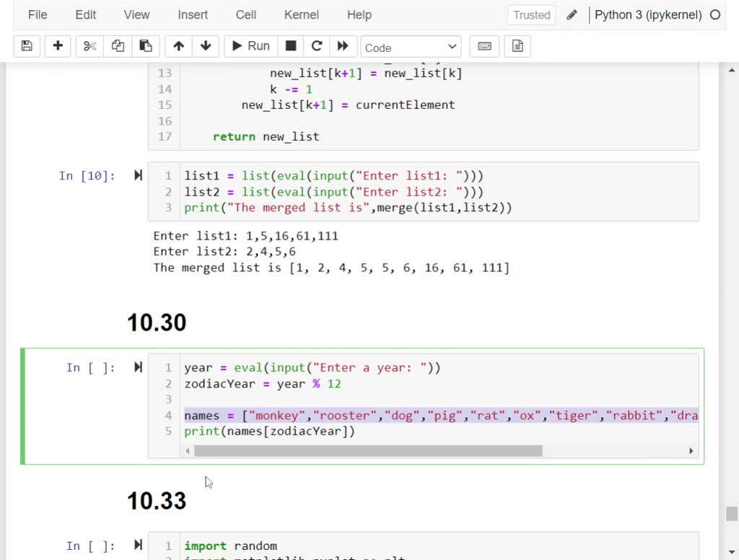
Task: Save the notebook with the save icon
Action: [26, 45]
